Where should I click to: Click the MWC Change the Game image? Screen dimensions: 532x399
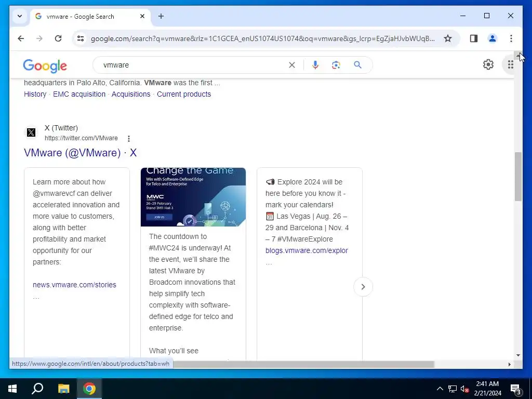193,197
